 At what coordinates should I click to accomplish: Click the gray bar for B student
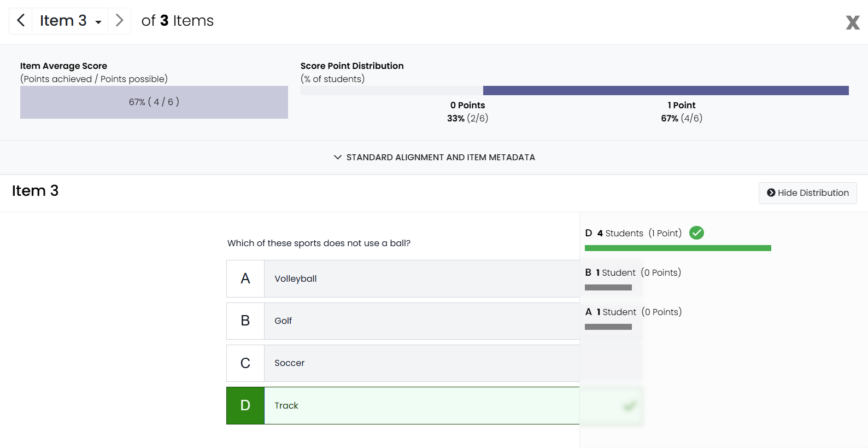(608, 288)
